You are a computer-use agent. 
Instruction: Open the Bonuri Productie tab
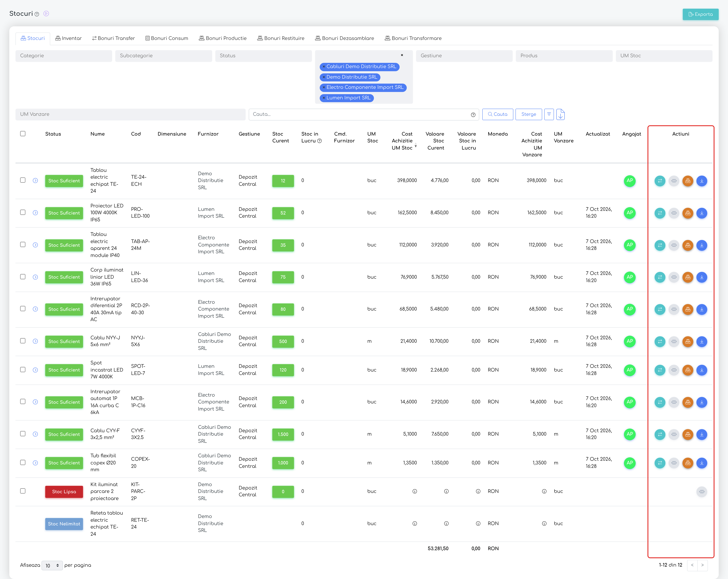point(223,38)
